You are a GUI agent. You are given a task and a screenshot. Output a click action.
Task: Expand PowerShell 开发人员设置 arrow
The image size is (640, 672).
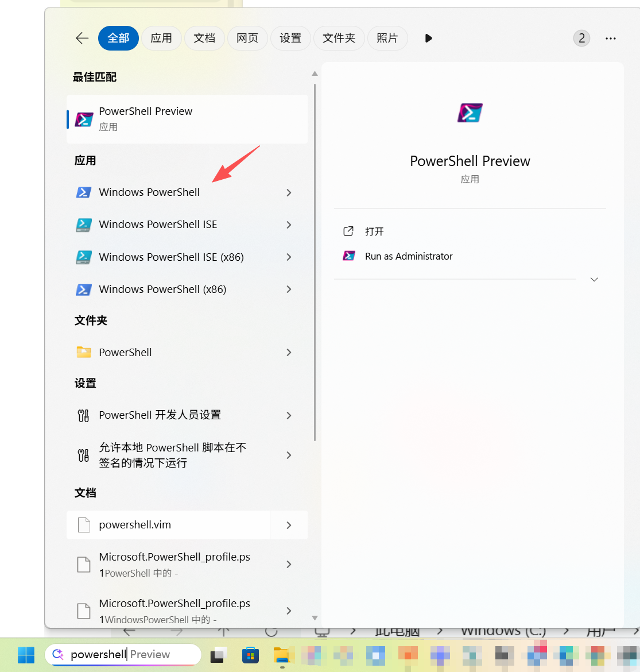289,416
